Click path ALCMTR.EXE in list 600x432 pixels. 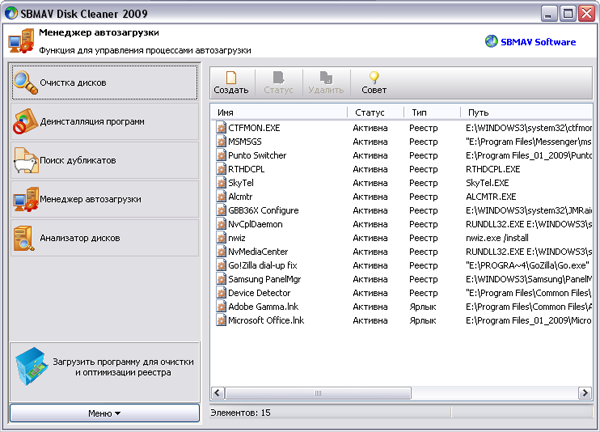[491, 197]
